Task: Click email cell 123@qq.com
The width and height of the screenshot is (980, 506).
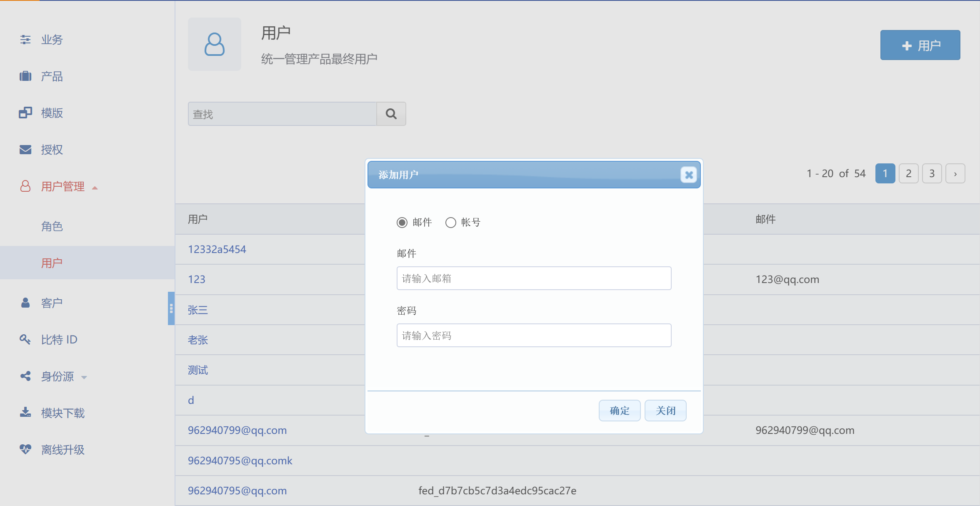Action: tap(787, 279)
